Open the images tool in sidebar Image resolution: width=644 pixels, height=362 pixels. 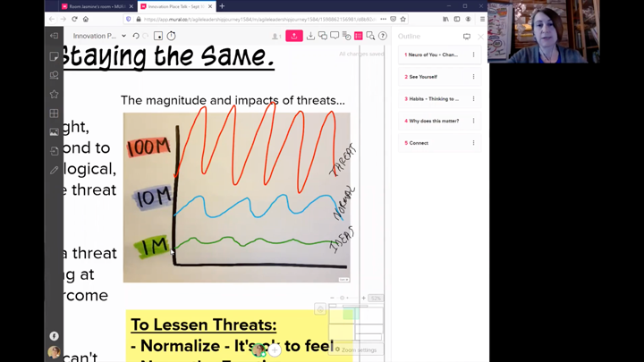tap(54, 132)
